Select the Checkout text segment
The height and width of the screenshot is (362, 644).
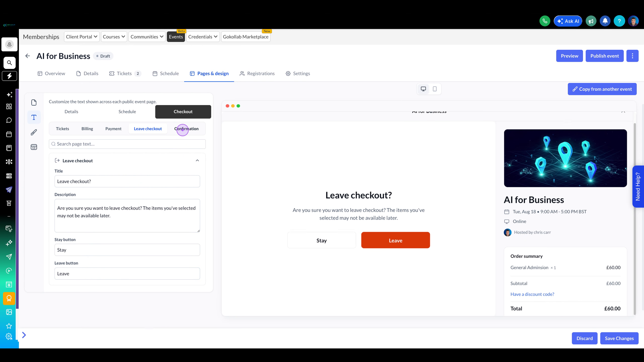[183, 112]
